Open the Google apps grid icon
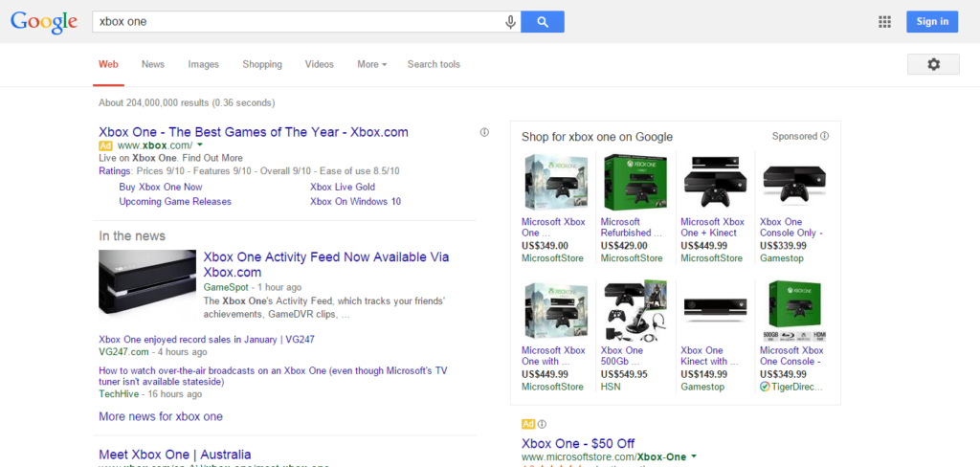 click(x=884, y=22)
